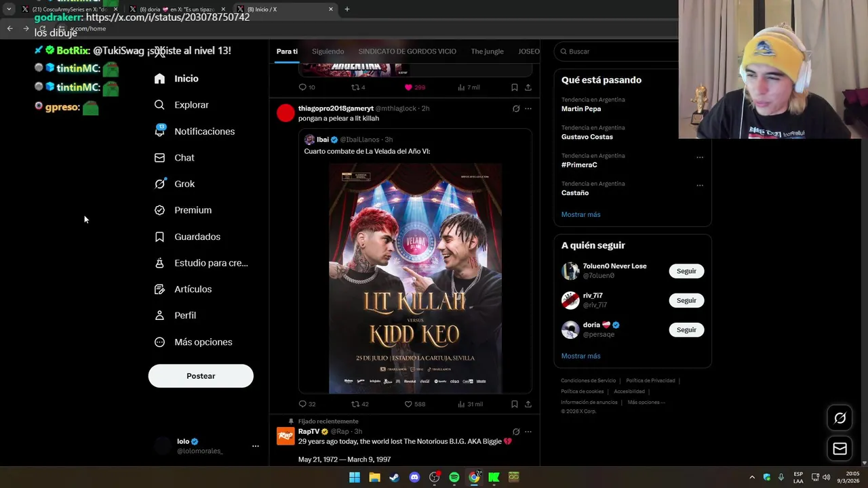The height and width of the screenshot is (488, 868).
Task: Show hidden system tray icons
Action: coord(751,477)
